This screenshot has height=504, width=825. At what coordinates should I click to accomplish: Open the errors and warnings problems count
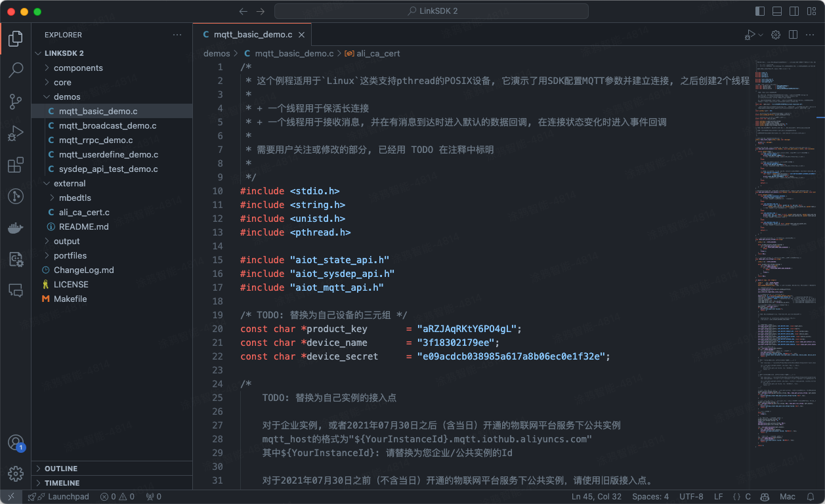click(x=117, y=497)
